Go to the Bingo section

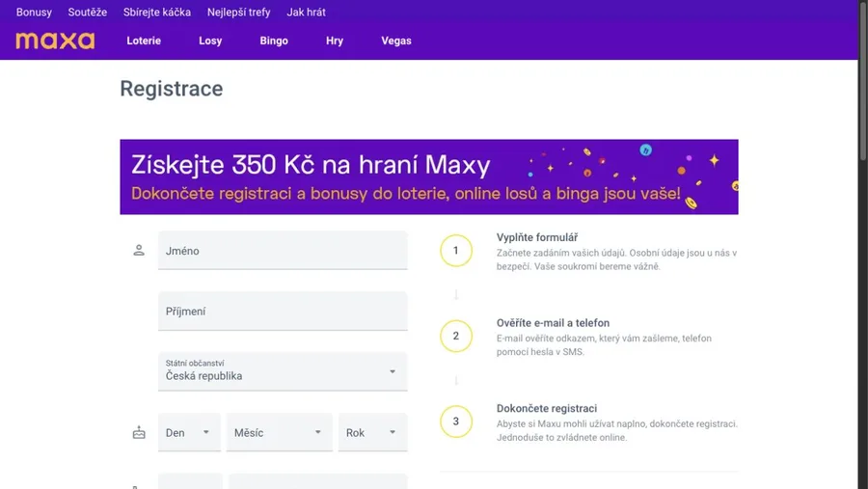[274, 41]
